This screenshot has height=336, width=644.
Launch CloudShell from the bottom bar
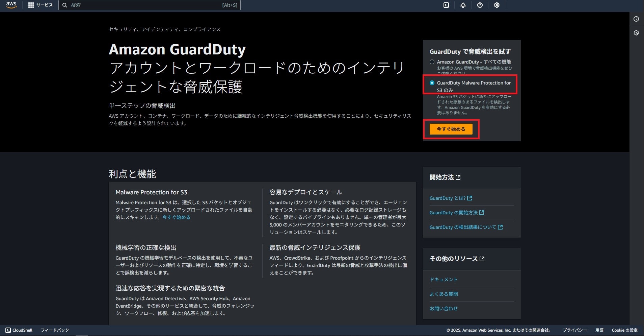19,330
